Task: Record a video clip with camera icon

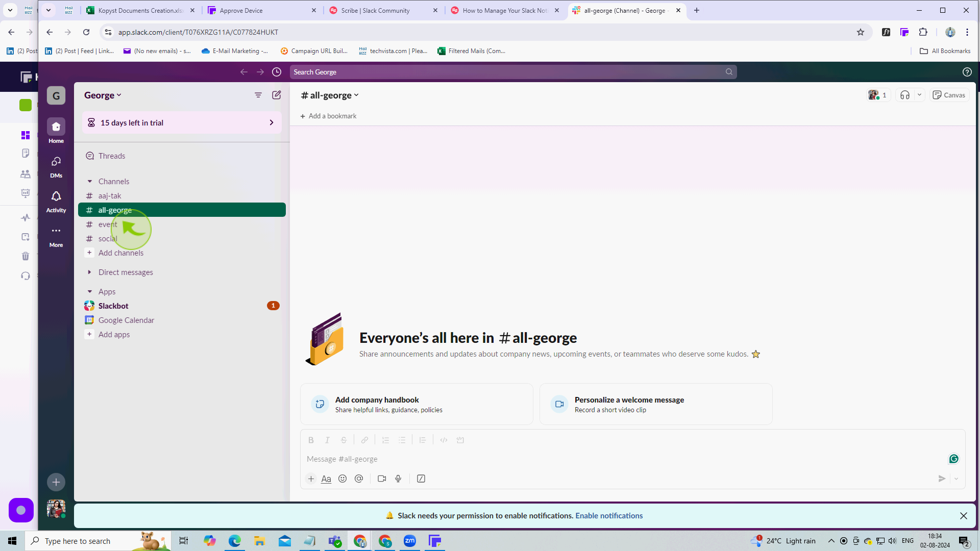Action: click(x=382, y=479)
